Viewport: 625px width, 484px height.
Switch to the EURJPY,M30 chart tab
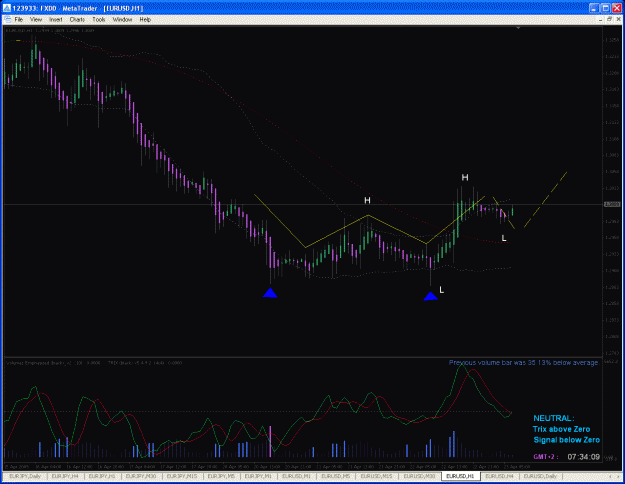141,476
